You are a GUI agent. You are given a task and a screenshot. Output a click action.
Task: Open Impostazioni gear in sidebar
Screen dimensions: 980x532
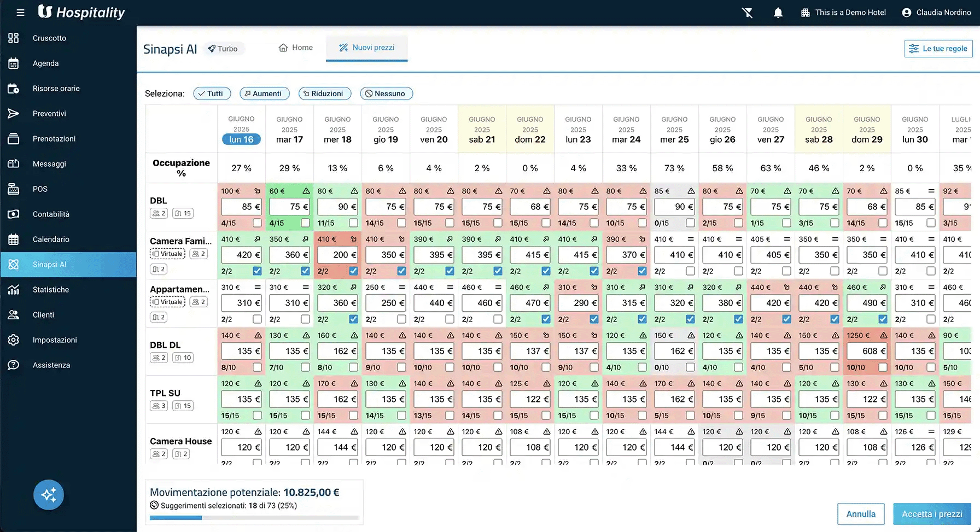tap(14, 340)
